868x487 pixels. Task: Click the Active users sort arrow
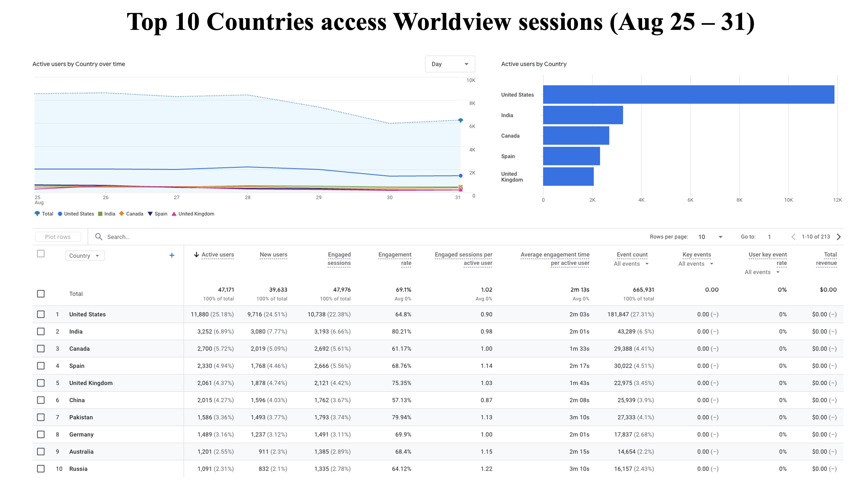tap(196, 255)
